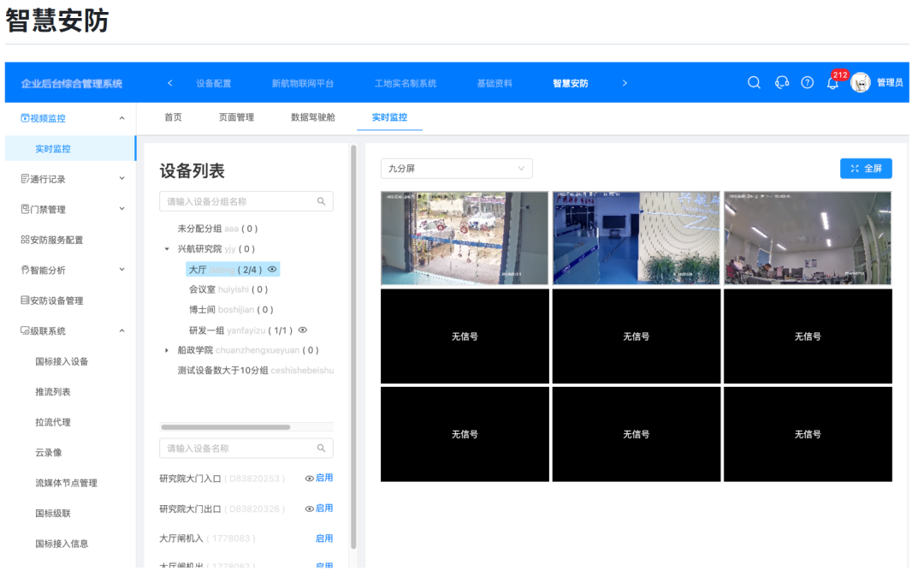Toggle eye icon on 大厅 group
Image resolution: width=924 pixels, height=583 pixels.
click(x=272, y=270)
